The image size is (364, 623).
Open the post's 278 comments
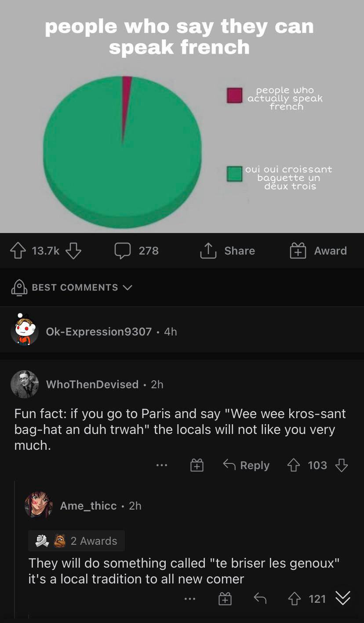click(x=136, y=251)
